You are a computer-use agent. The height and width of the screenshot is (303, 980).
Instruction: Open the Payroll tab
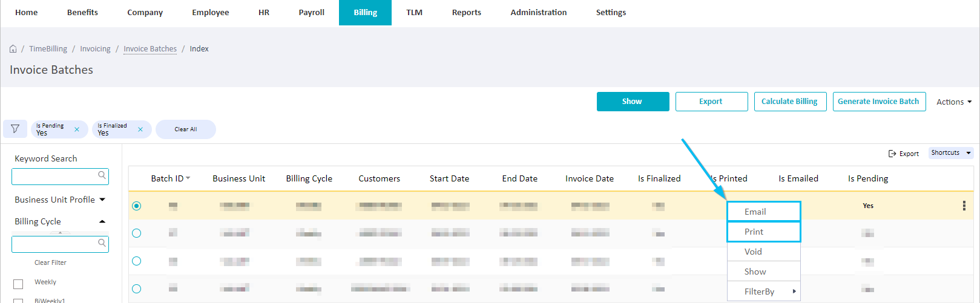(312, 13)
